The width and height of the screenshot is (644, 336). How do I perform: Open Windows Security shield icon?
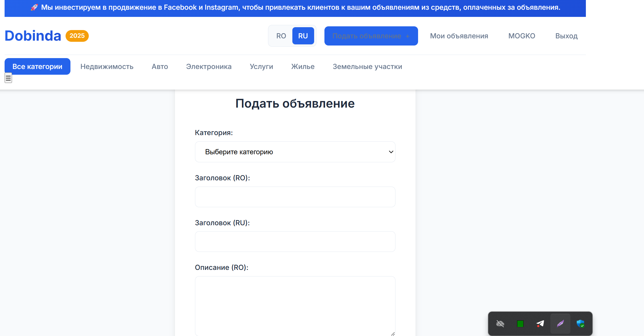pos(580,324)
